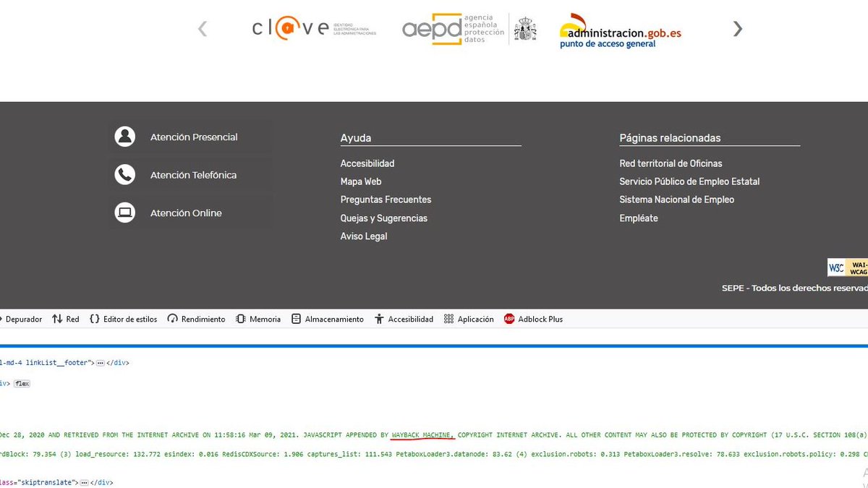Click the Rendimiento gauge icon
Image resolution: width=868 pixels, height=488 pixels.
[x=172, y=319]
